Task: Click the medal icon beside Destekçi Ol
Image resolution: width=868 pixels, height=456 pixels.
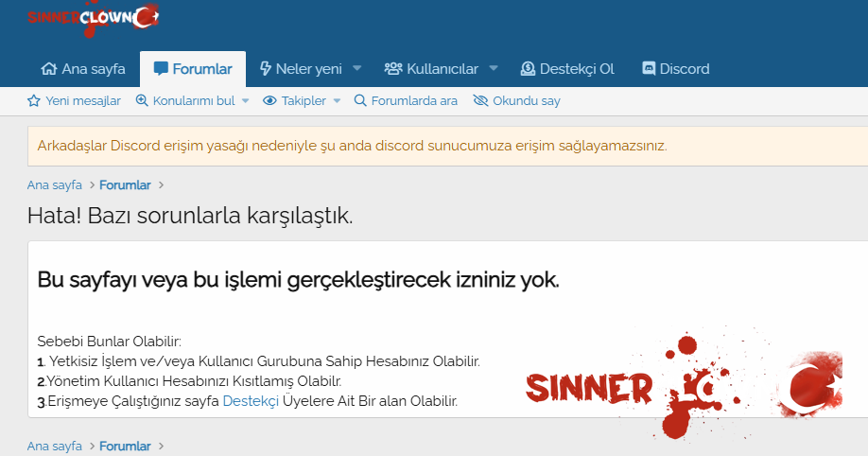Action: [528, 69]
